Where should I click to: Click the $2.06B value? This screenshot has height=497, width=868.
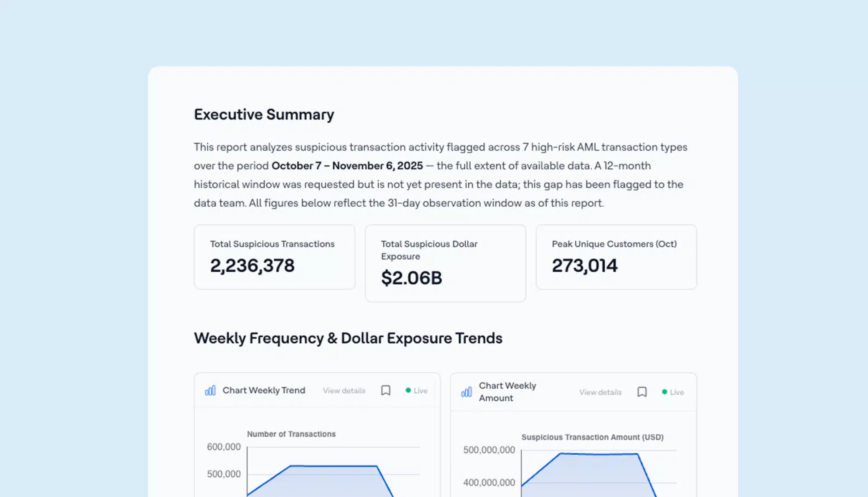(x=411, y=278)
